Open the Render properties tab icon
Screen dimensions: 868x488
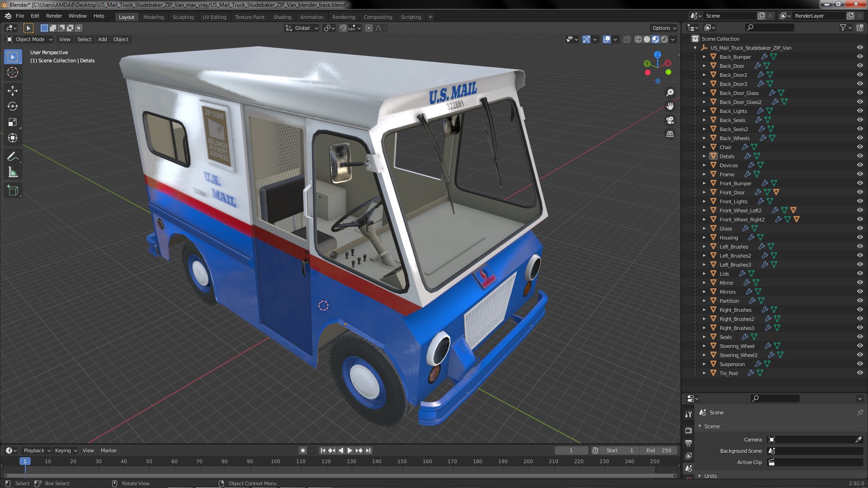689,430
